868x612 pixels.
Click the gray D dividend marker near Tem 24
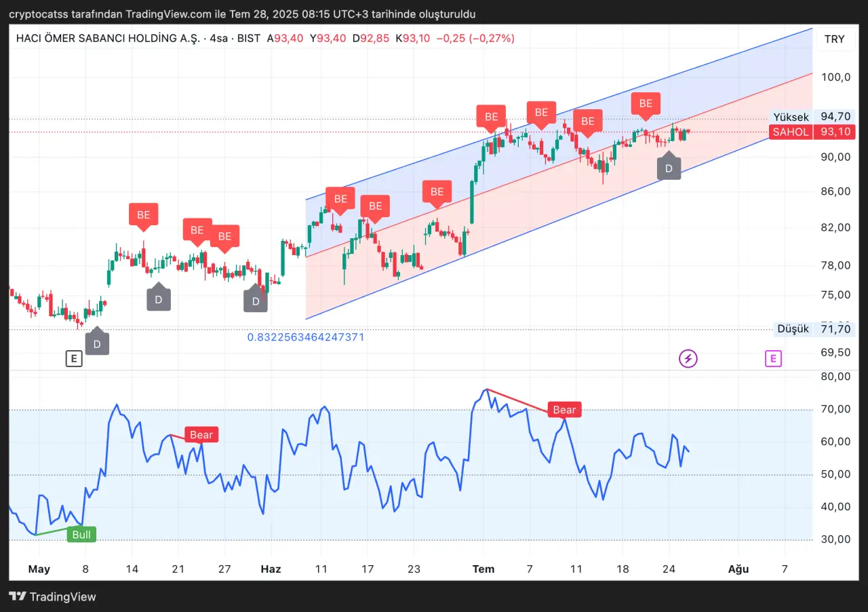coord(669,168)
